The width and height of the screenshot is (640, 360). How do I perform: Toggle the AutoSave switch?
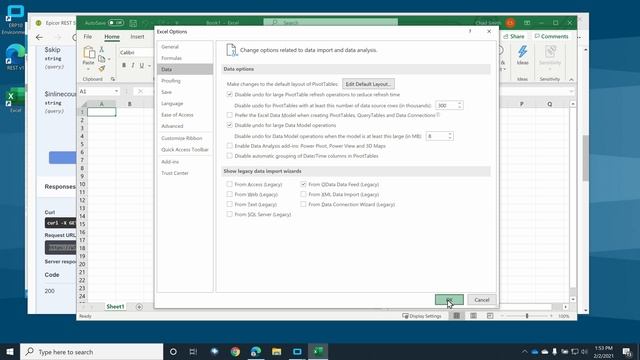[116, 23]
